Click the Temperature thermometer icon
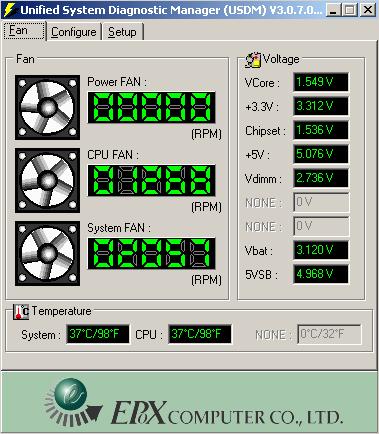 coord(21,312)
